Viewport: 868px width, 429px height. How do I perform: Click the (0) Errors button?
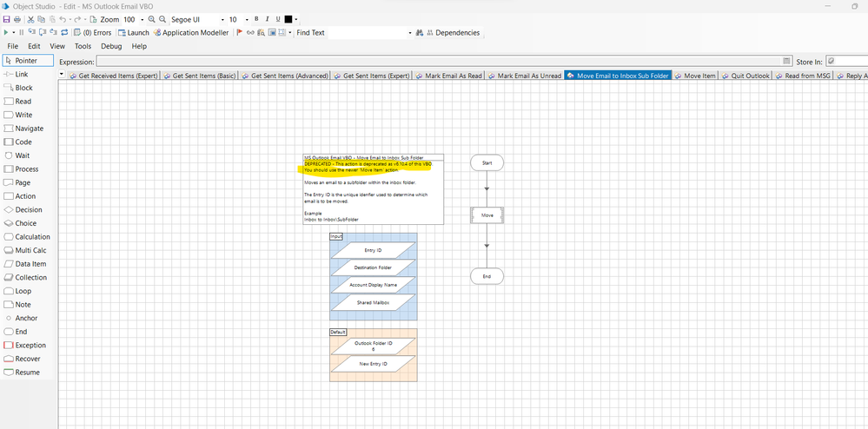(x=93, y=33)
